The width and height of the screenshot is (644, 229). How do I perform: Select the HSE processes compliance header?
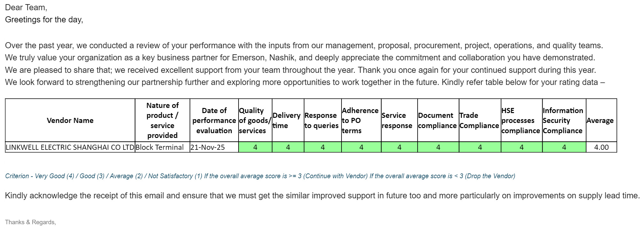click(521, 120)
